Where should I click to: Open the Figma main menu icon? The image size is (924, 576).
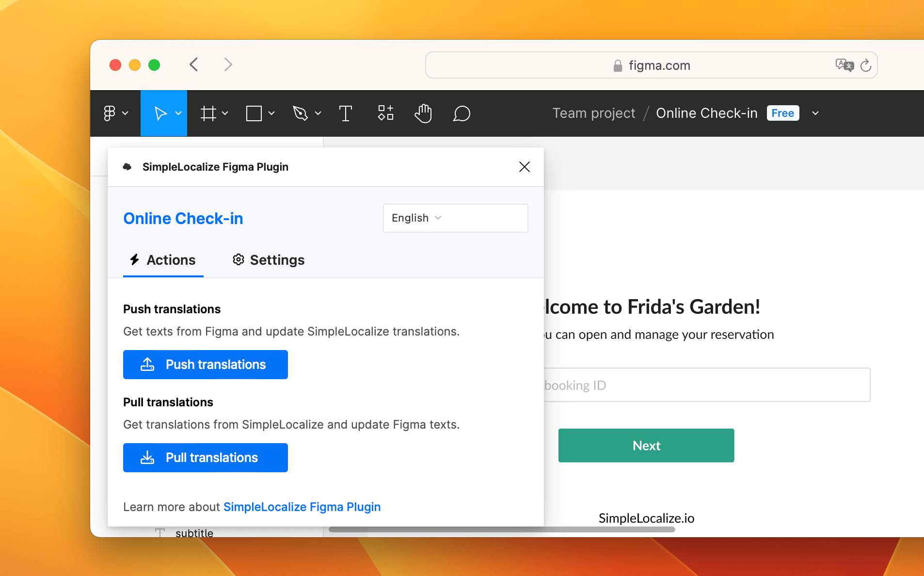pyautogui.click(x=110, y=113)
